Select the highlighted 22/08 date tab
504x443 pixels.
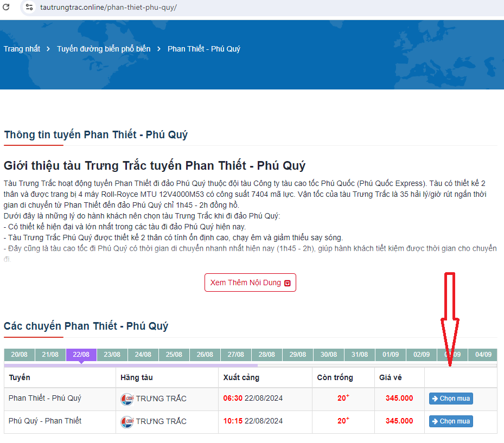coord(81,354)
